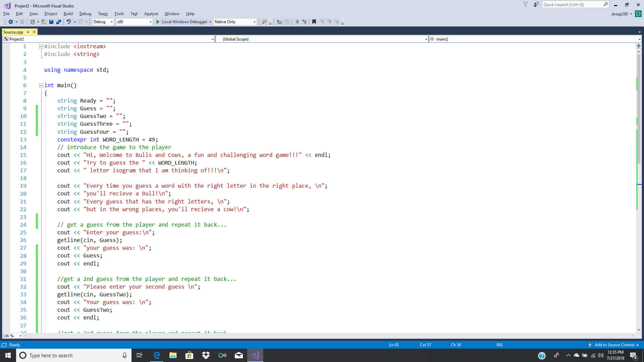Click the Navigate Backward arrow icon

click(11, 22)
